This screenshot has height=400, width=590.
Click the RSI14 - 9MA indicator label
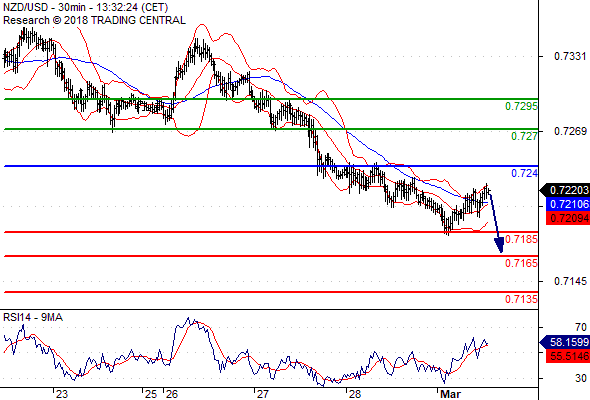pos(33,318)
